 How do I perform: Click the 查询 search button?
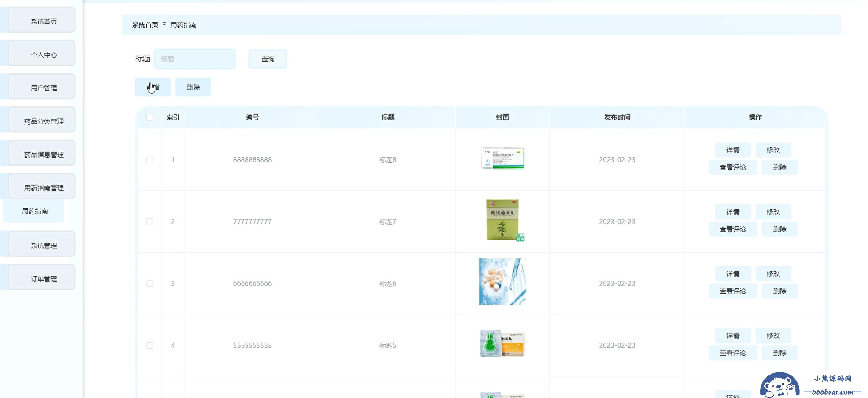pos(268,59)
